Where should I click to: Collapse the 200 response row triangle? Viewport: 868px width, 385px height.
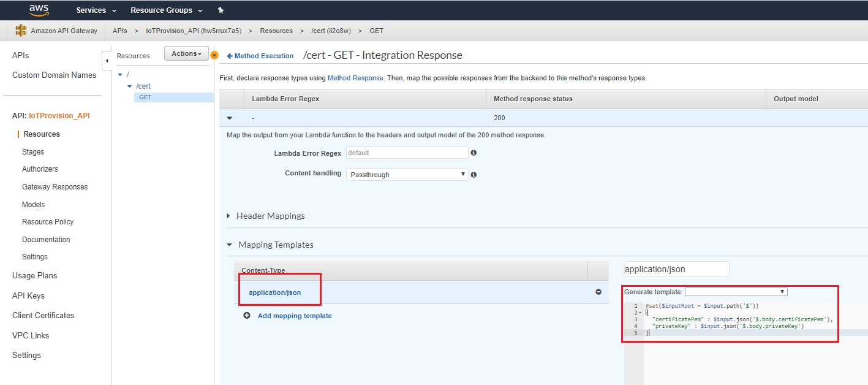(x=230, y=118)
